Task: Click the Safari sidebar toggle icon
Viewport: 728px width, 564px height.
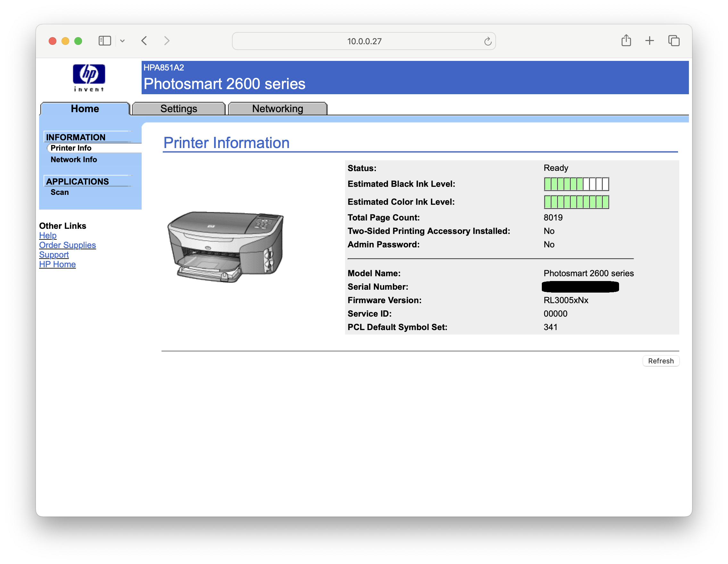Action: click(x=105, y=41)
